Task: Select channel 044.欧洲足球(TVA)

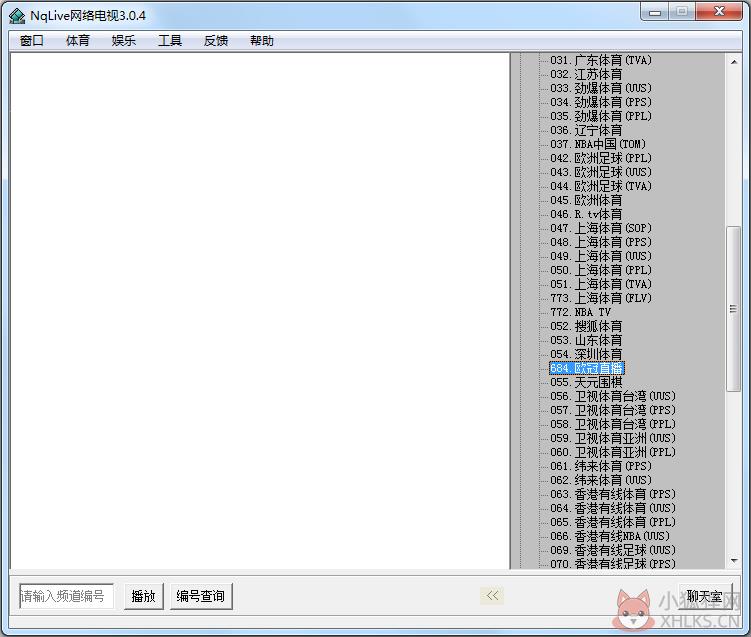Action: (x=601, y=186)
